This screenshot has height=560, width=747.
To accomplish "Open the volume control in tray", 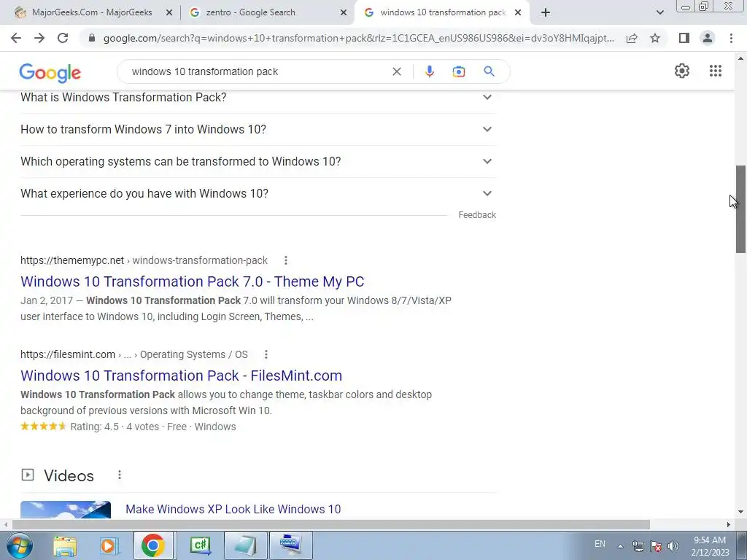I will [x=673, y=546].
